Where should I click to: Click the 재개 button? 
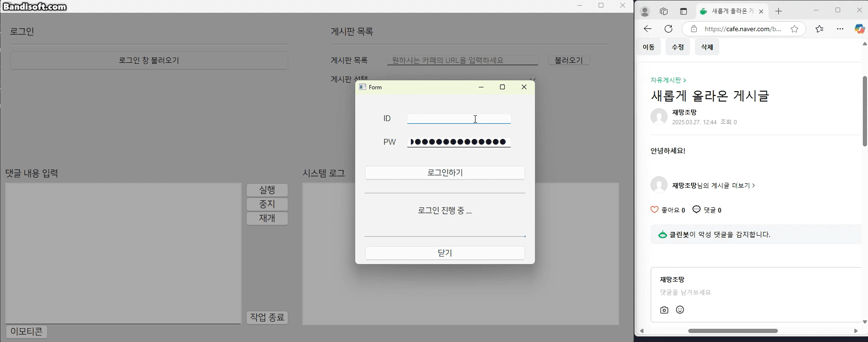pos(267,218)
